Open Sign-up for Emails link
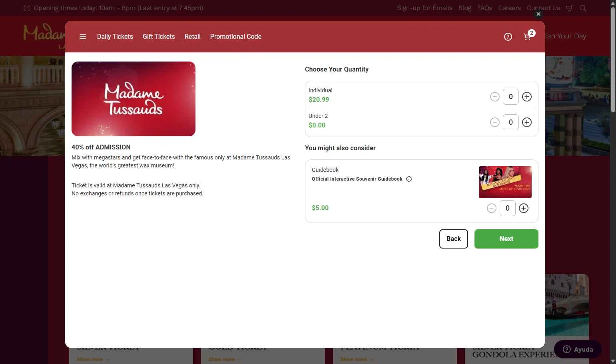This screenshot has width=616, height=364. pyautogui.click(x=425, y=8)
